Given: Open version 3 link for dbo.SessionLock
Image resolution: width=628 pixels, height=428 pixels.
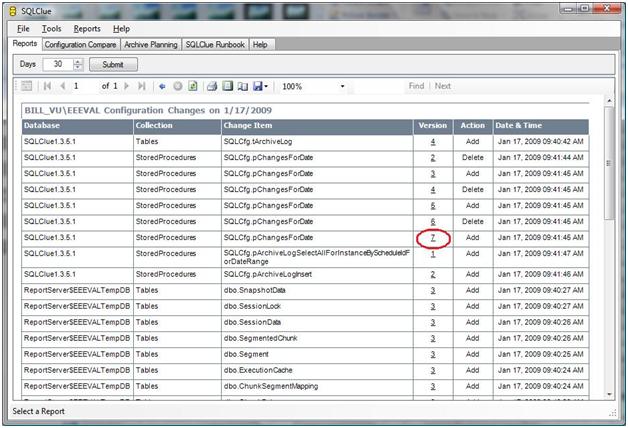Looking at the screenshot, I should tap(433, 307).
